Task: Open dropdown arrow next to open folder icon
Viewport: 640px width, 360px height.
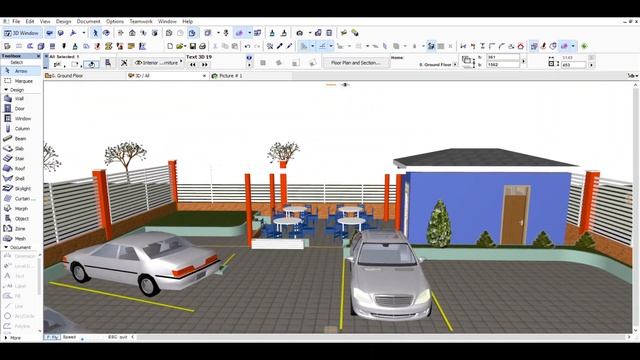Action: coord(185,47)
